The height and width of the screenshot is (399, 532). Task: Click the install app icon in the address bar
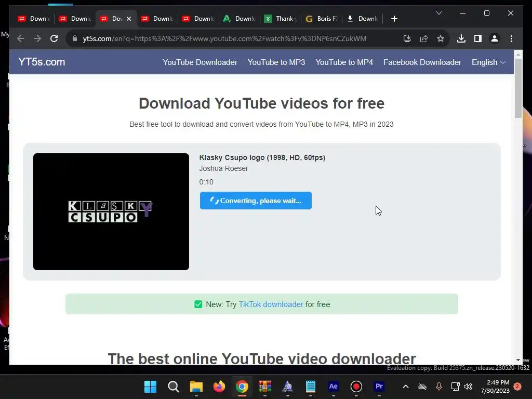pos(407,38)
